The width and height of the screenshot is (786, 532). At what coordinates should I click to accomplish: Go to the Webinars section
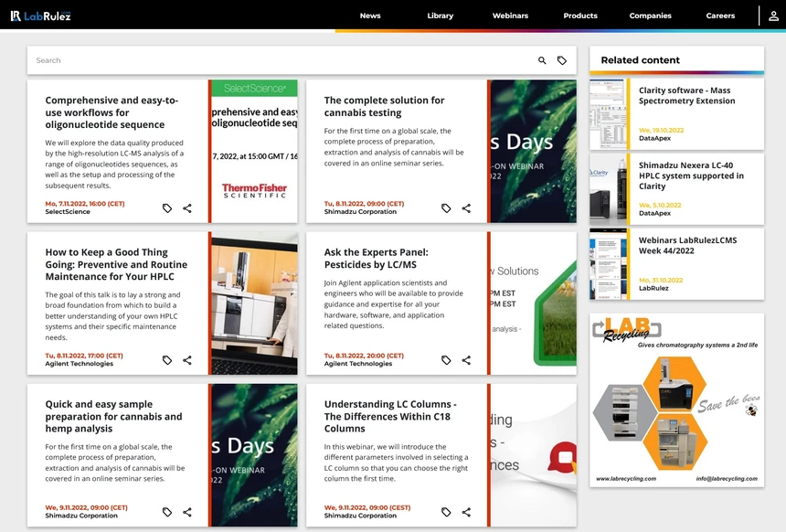pyautogui.click(x=510, y=16)
